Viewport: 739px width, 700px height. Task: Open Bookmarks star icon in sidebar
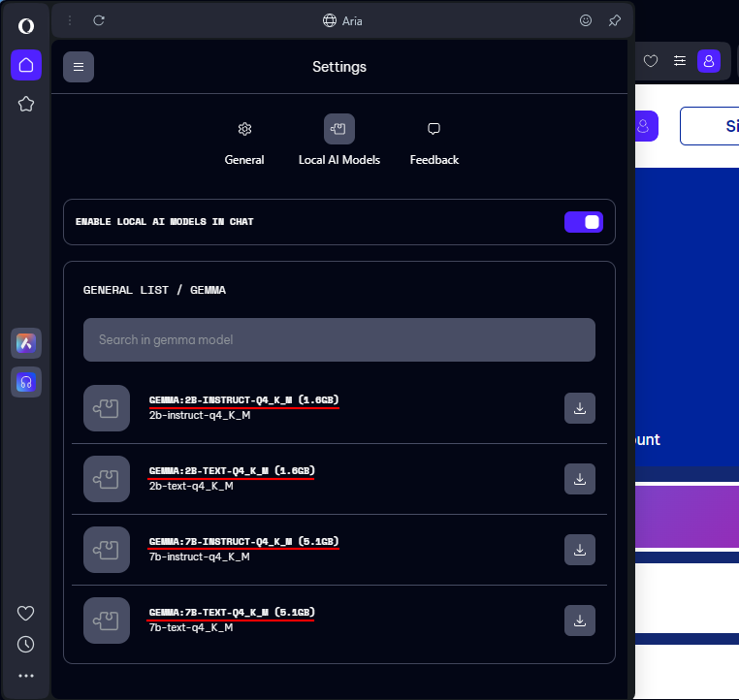coord(26,104)
